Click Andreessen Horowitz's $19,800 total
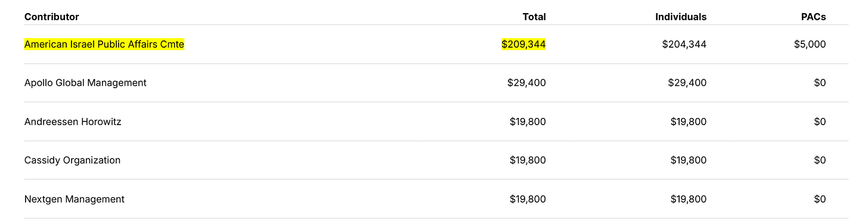Image resolution: width=868 pixels, height=224 pixels. point(528,122)
